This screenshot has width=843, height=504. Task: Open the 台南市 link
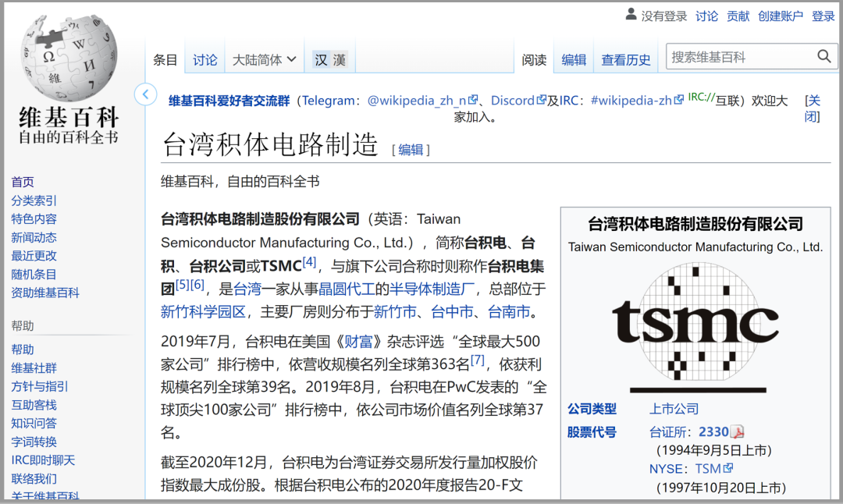[509, 311]
